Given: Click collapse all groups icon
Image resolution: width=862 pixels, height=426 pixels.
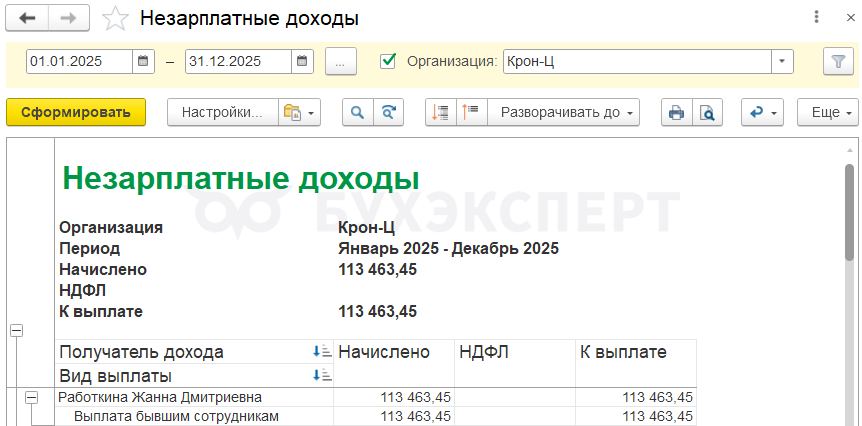Looking at the screenshot, I should 441,112.
